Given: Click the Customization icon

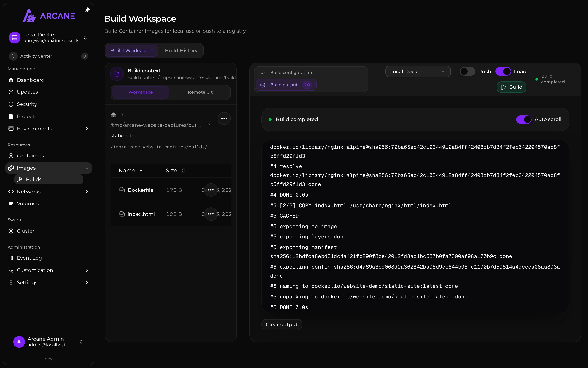Looking at the screenshot, I should coord(11,270).
